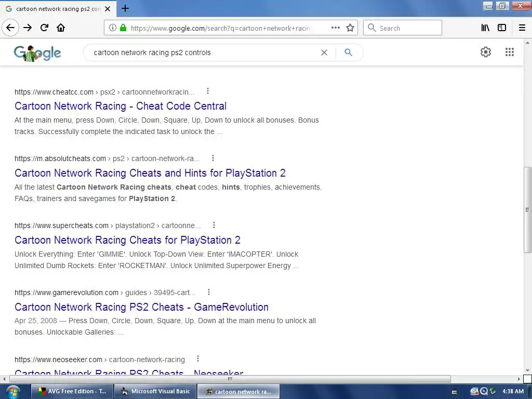Click the vertical scrollbar thumb

tap(527, 210)
